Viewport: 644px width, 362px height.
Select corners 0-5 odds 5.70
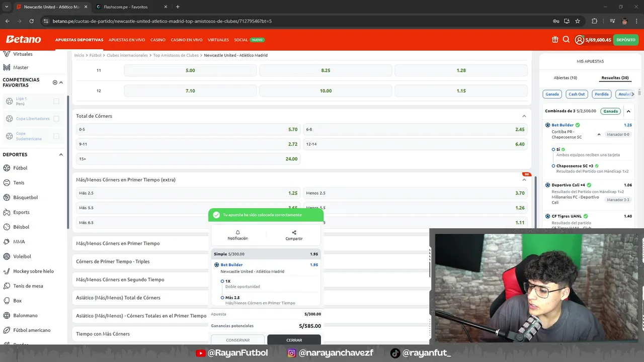point(188,129)
